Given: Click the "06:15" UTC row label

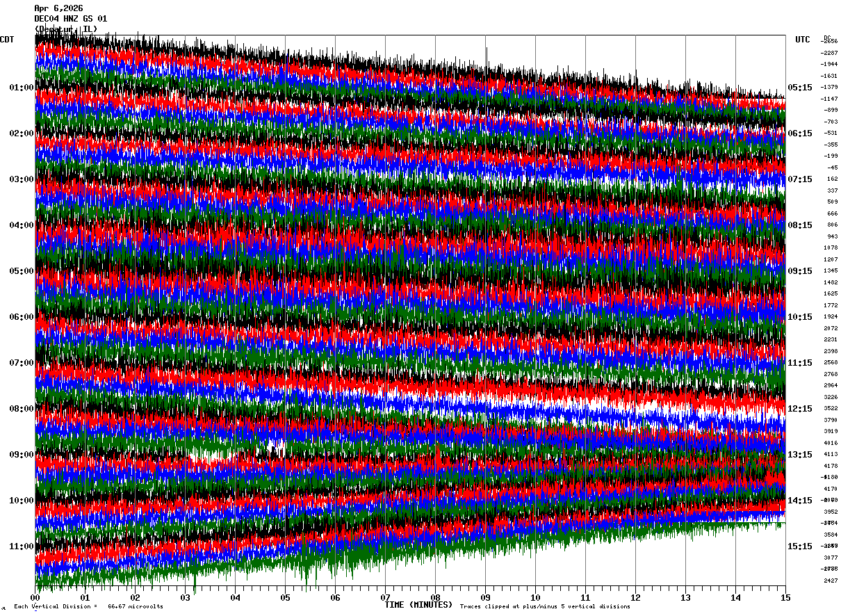Looking at the screenshot, I should click(x=800, y=133).
